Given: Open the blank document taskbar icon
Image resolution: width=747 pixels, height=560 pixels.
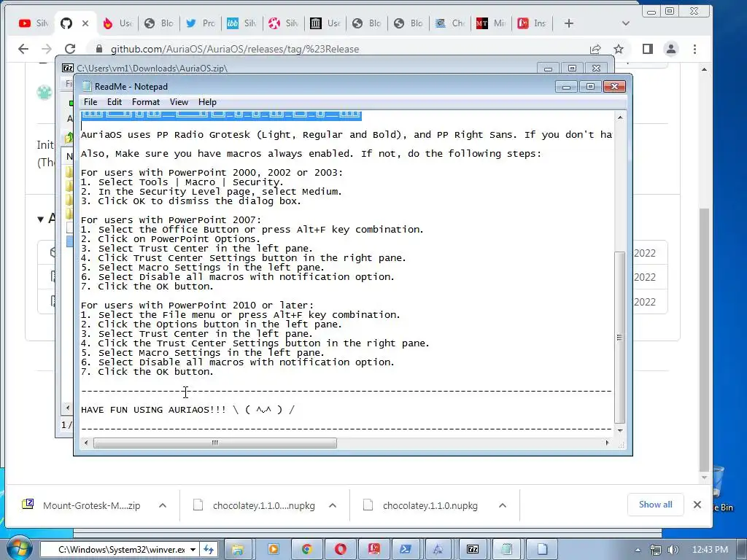Looking at the screenshot, I should [x=542, y=550].
